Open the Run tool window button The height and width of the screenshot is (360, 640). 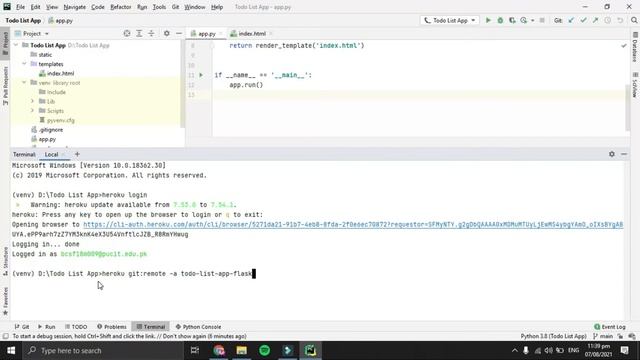click(47, 327)
